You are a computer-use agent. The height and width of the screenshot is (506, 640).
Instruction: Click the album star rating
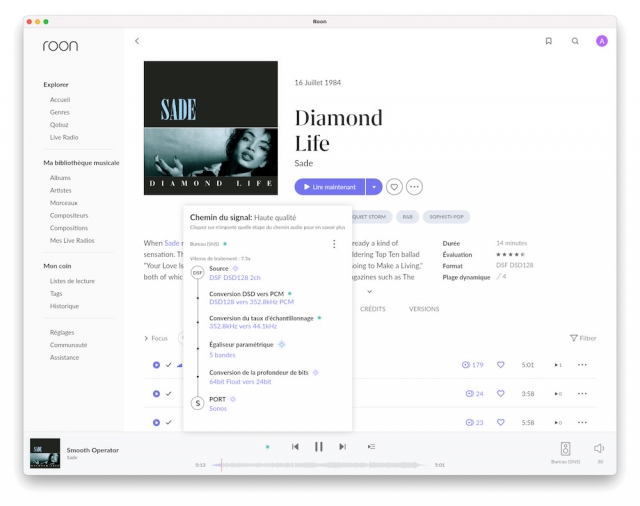tap(510, 255)
